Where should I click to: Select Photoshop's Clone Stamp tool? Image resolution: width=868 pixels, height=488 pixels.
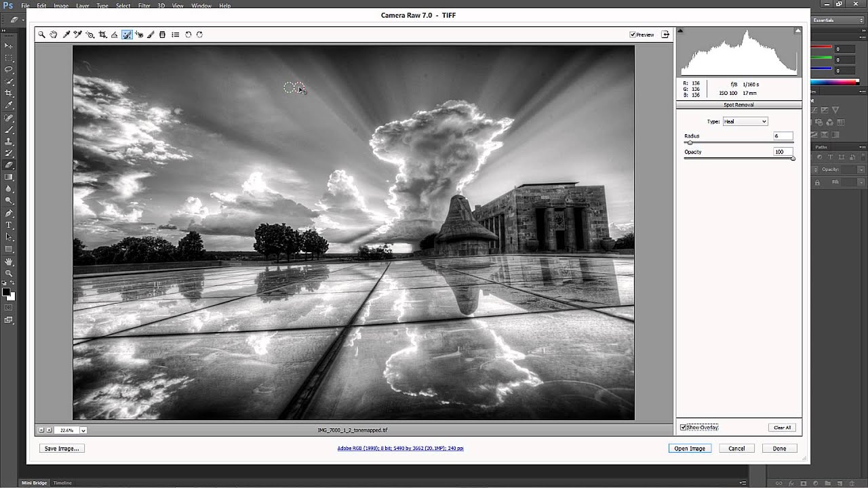tap(9, 141)
